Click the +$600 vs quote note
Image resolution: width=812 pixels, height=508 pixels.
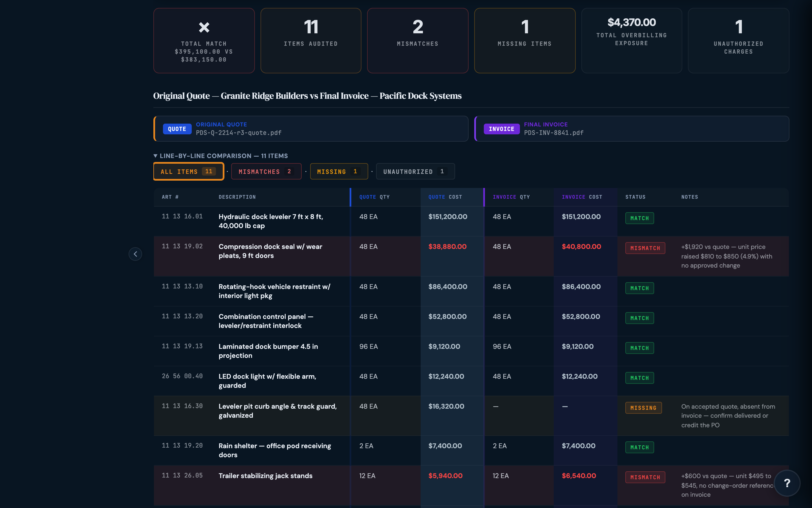point(727,485)
